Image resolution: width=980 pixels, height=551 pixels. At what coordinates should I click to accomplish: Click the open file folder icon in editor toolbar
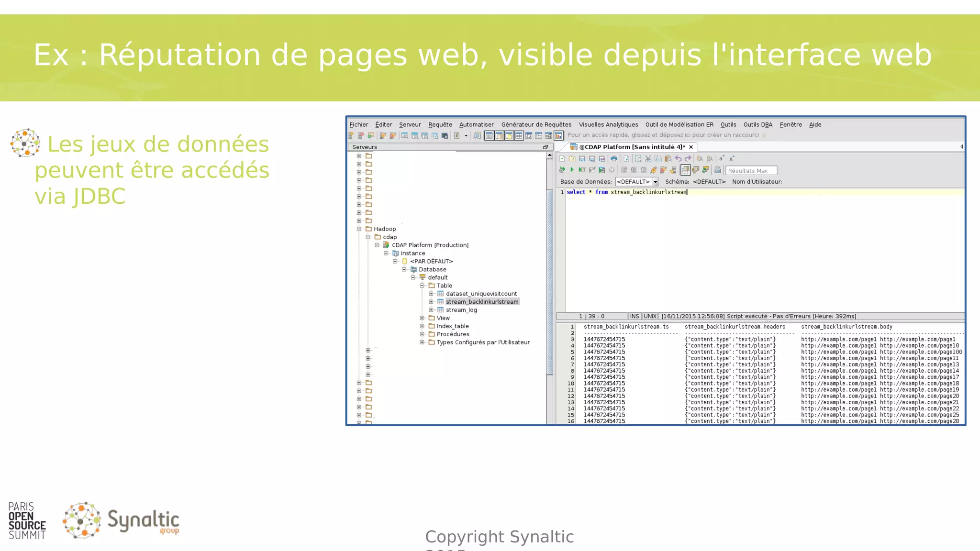572,159
